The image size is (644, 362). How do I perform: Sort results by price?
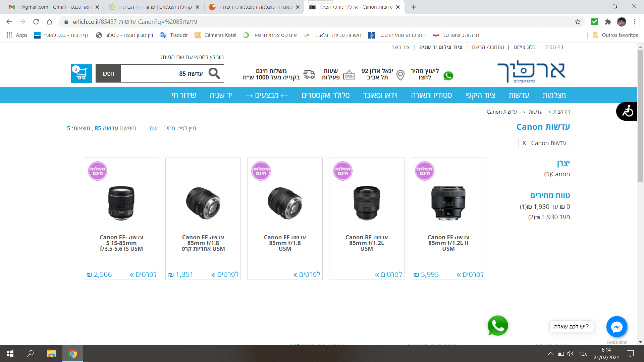click(x=169, y=128)
